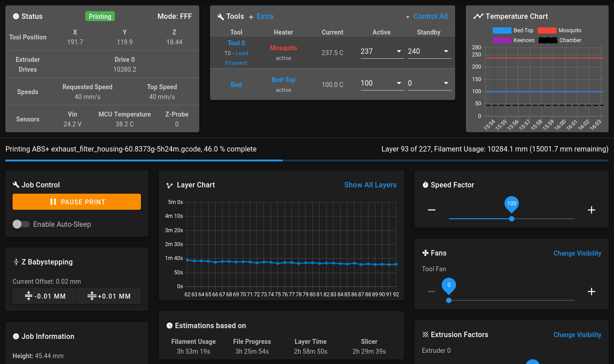The image size is (614, 364).
Task: Toggle Enable Auto-Sleep switch
Action: pyautogui.click(x=21, y=224)
